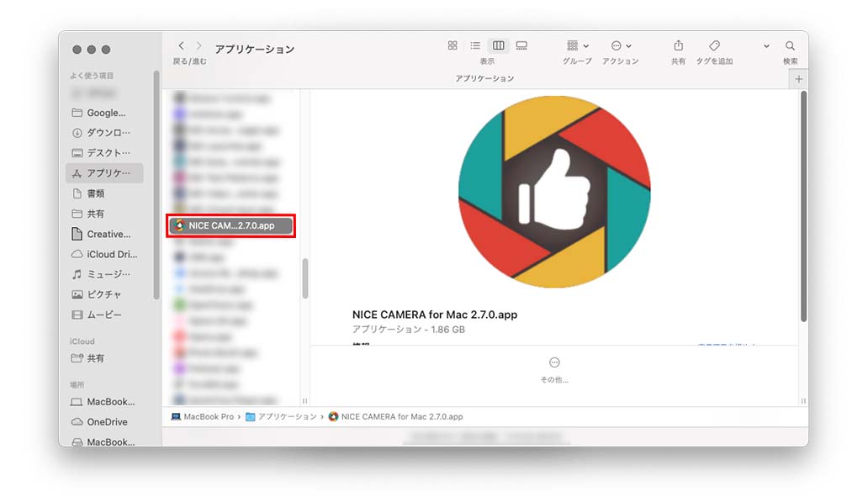This screenshot has height=497, width=868.
Task: Click NICE CAMERA for Mac 2.7.0.app preview title
Action: point(435,315)
